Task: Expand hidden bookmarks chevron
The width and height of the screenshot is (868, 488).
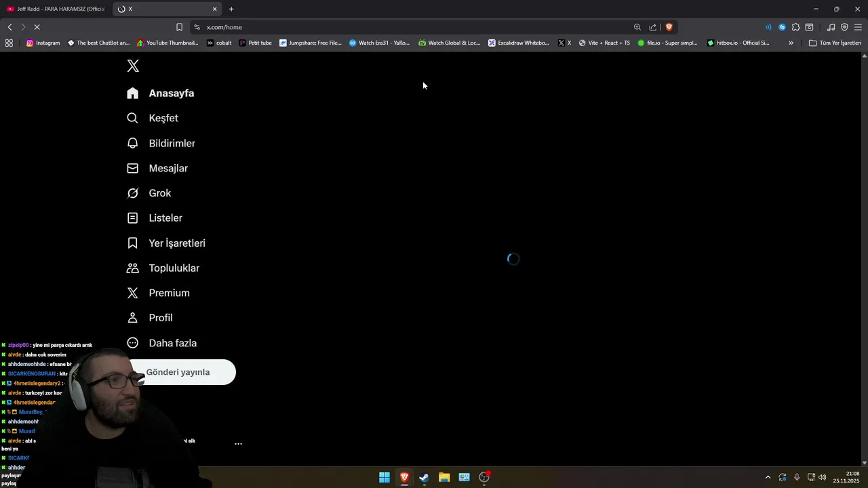Action: pyautogui.click(x=791, y=43)
